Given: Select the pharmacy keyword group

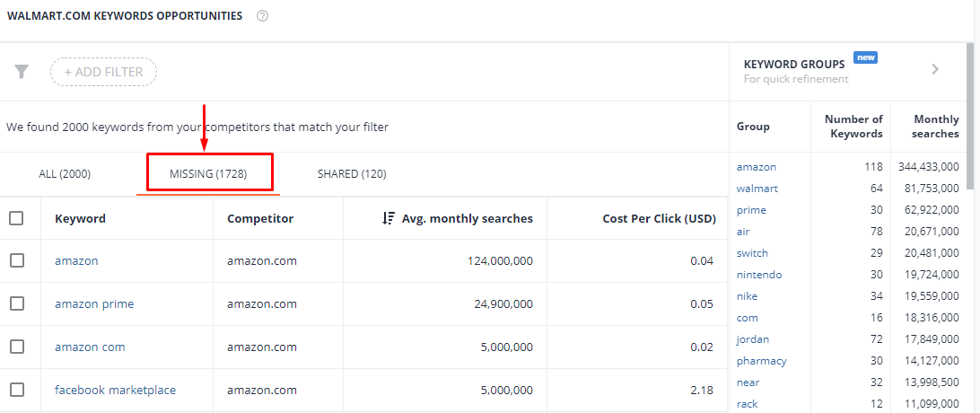Looking at the screenshot, I should [762, 361].
